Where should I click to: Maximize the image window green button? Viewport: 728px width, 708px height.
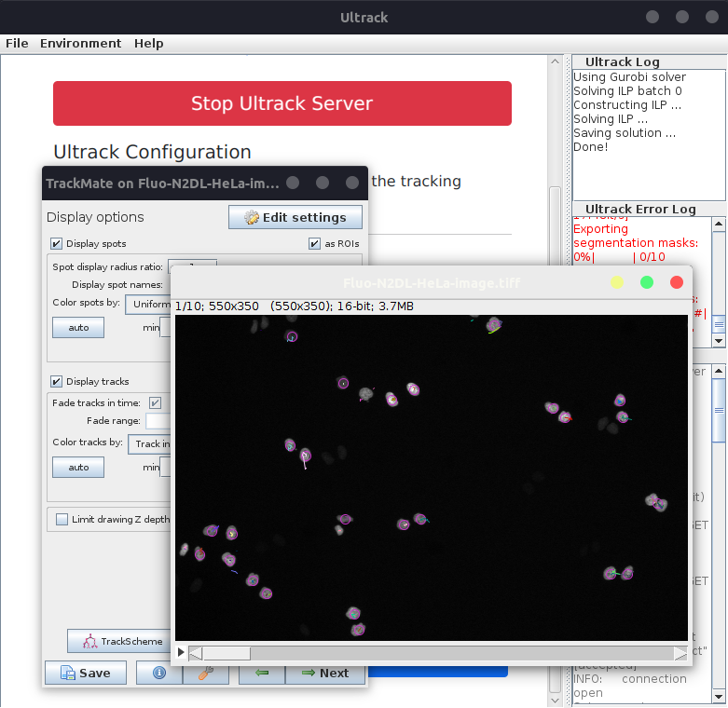click(x=646, y=282)
